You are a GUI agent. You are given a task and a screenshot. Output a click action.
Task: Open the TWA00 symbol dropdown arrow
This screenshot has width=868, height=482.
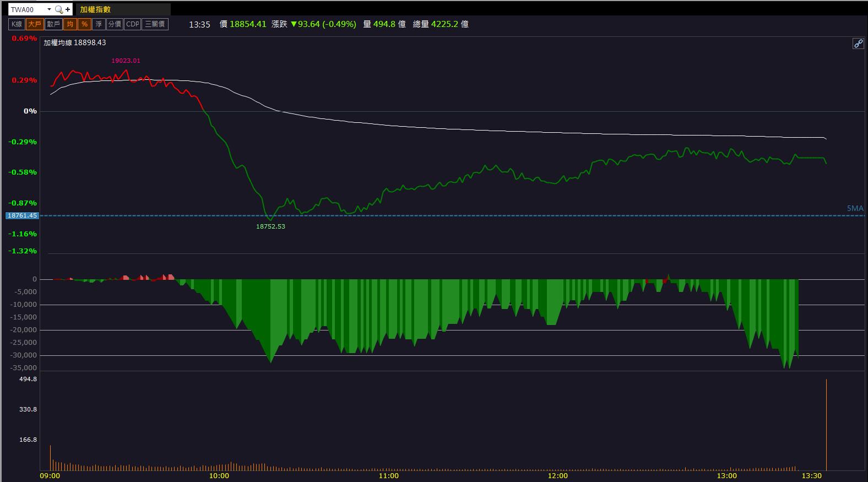[x=49, y=9]
